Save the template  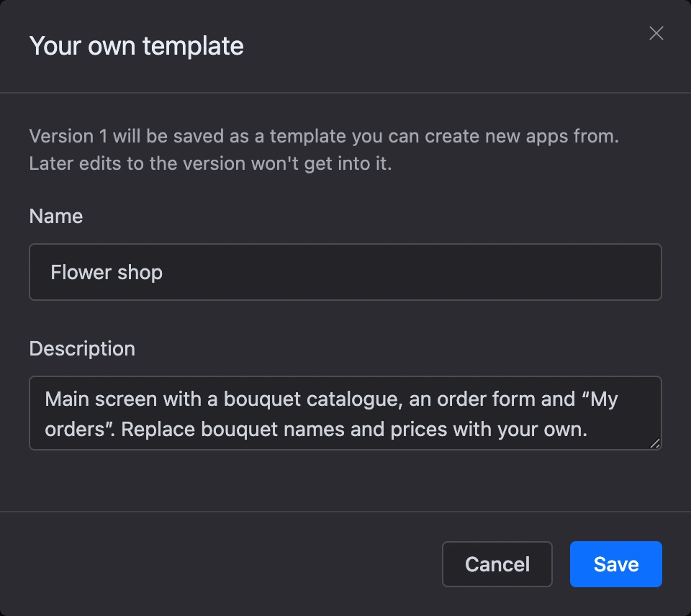(615, 564)
